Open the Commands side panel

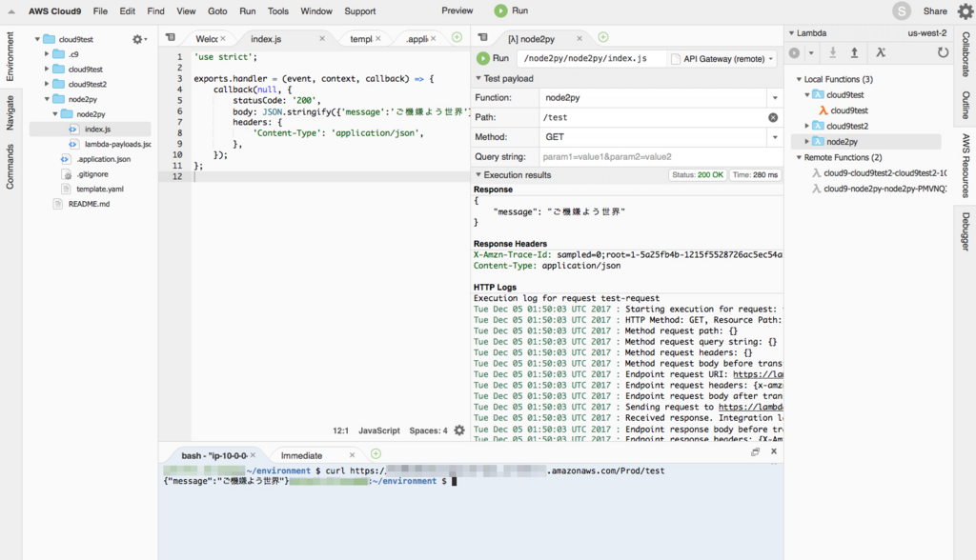pos(10,167)
